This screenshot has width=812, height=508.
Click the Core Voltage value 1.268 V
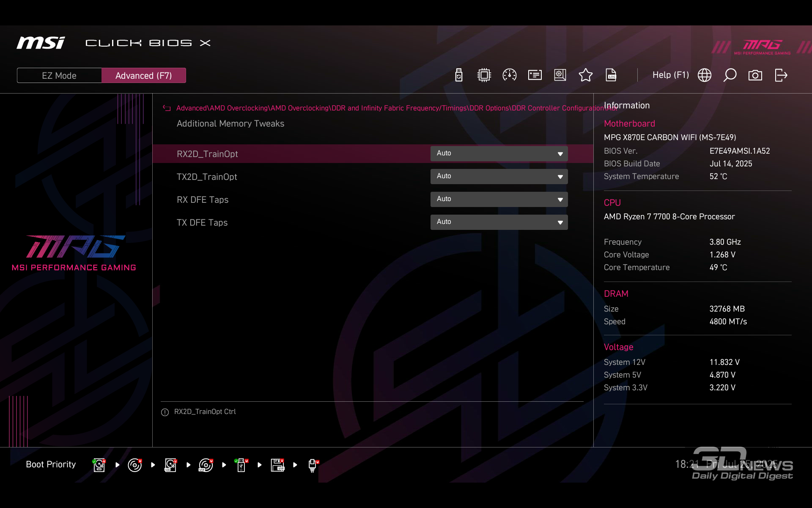(x=722, y=255)
